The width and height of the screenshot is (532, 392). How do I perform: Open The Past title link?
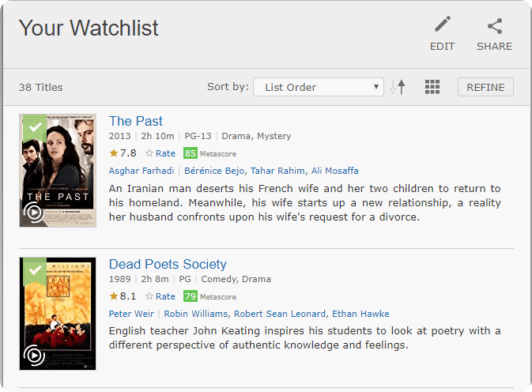[x=136, y=121]
